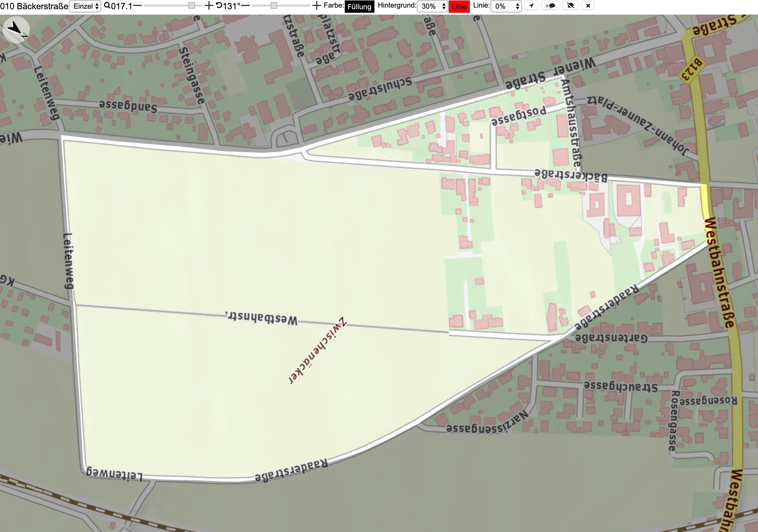This screenshot has height=532, width=758.
Task: Open the Linie 0% opacity dropdown
Action: tap(506, 6)
